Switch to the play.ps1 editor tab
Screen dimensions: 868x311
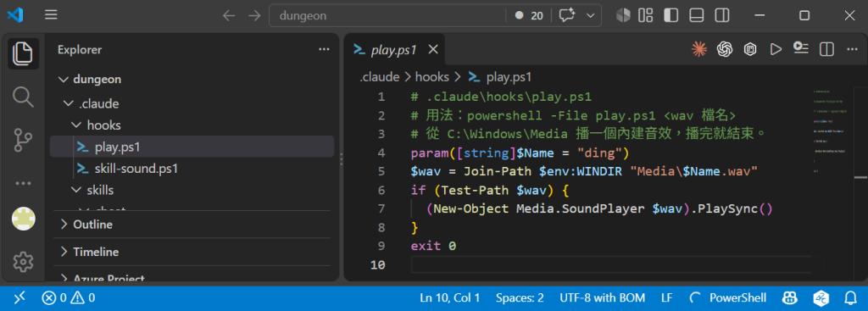pos(393,50)
